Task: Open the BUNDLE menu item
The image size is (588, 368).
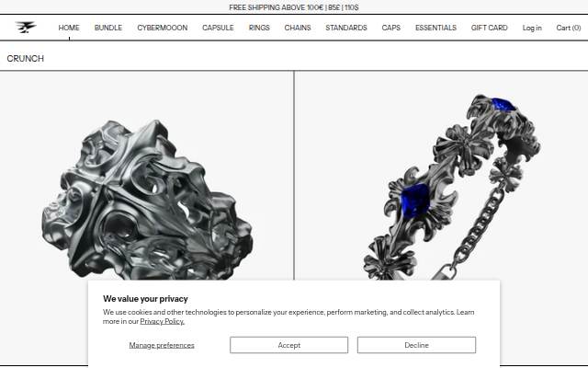Action: [x=108, y=28]
